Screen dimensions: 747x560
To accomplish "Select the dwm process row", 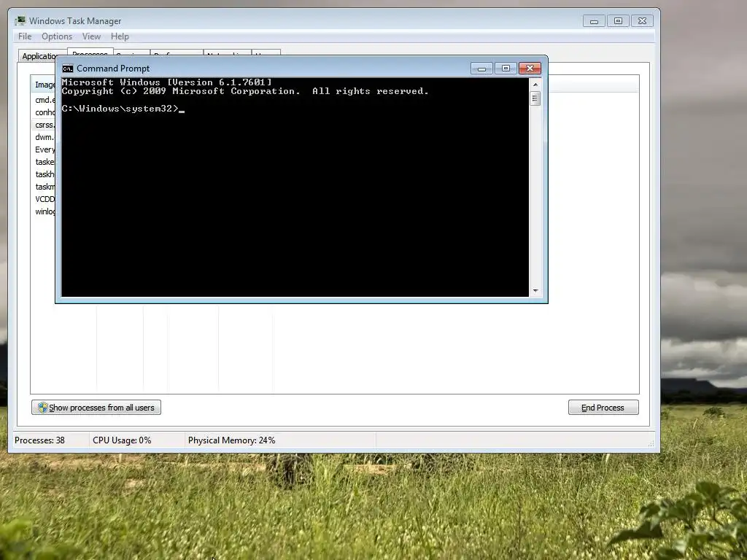I will coord(43,137).
